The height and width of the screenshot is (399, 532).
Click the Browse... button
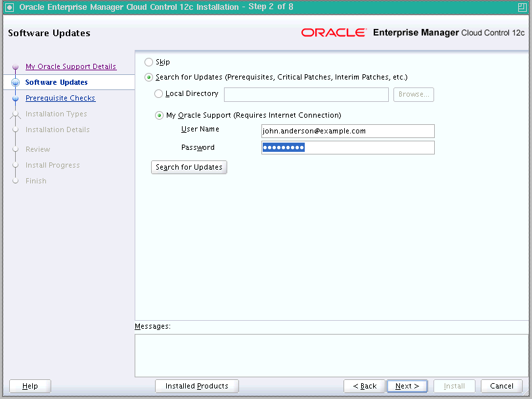coord(414,95)
